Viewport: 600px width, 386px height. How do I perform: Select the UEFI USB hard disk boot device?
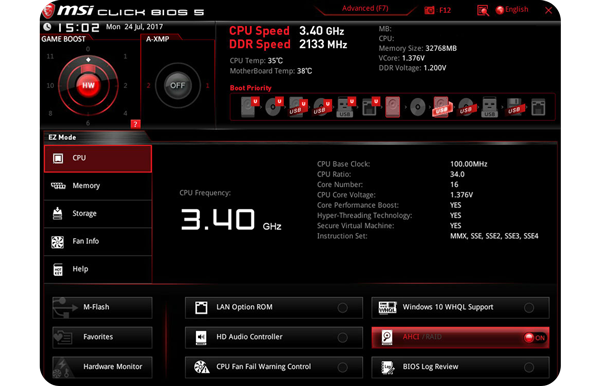297,107
